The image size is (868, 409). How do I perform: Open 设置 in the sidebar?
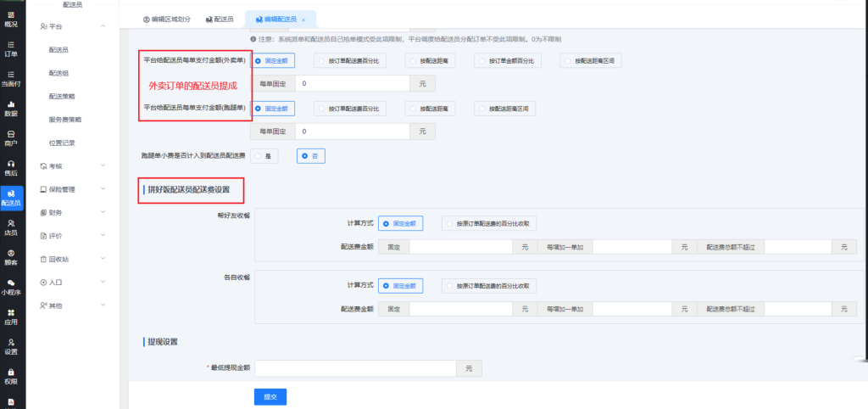(x=11, y=345)
